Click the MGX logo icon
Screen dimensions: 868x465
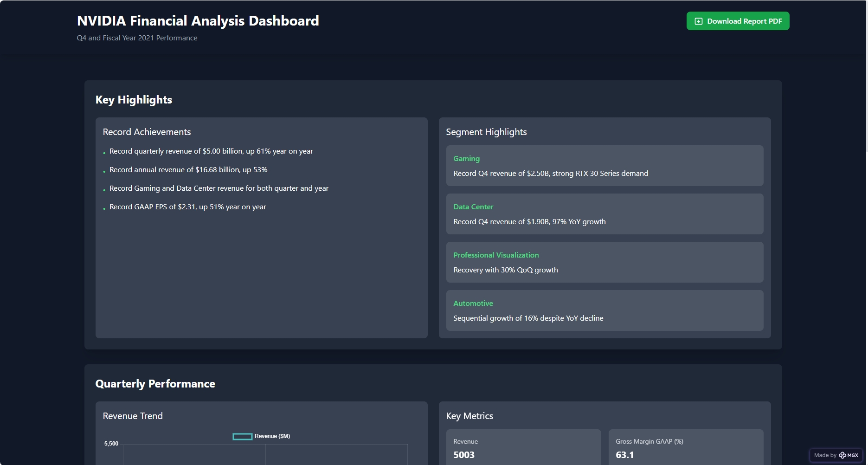pos(842,455)
